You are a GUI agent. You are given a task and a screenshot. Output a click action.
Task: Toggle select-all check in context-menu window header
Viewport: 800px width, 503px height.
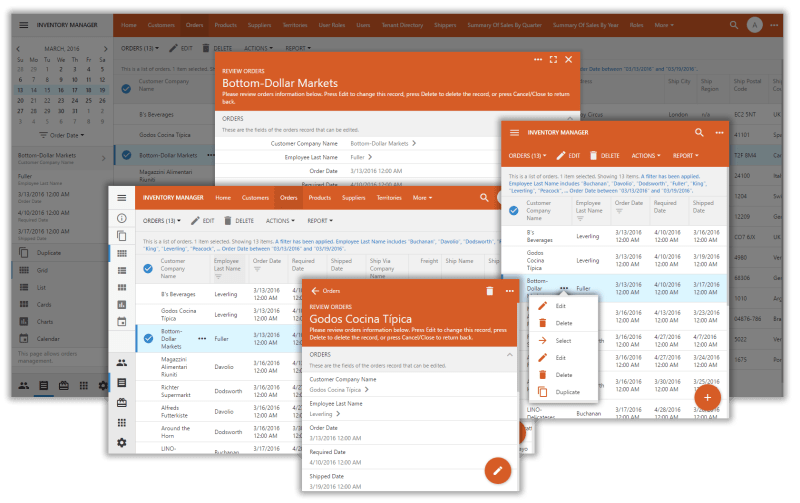point(514,210)
